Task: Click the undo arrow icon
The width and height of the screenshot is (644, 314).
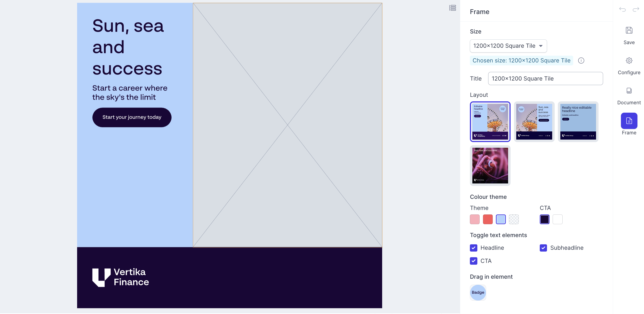Action: point(622,10)
